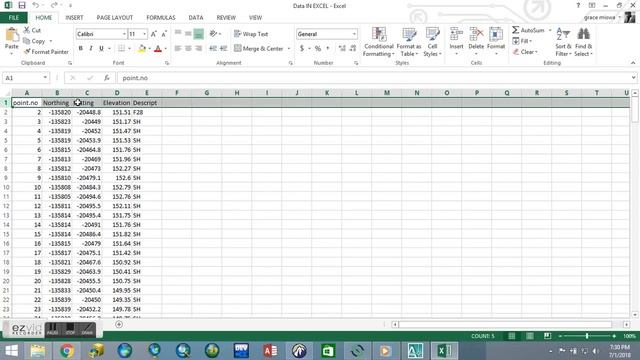This screenshot has width=640, height=360.
Task: Click in the formula bar showing point.no
Action: point(373,78)
